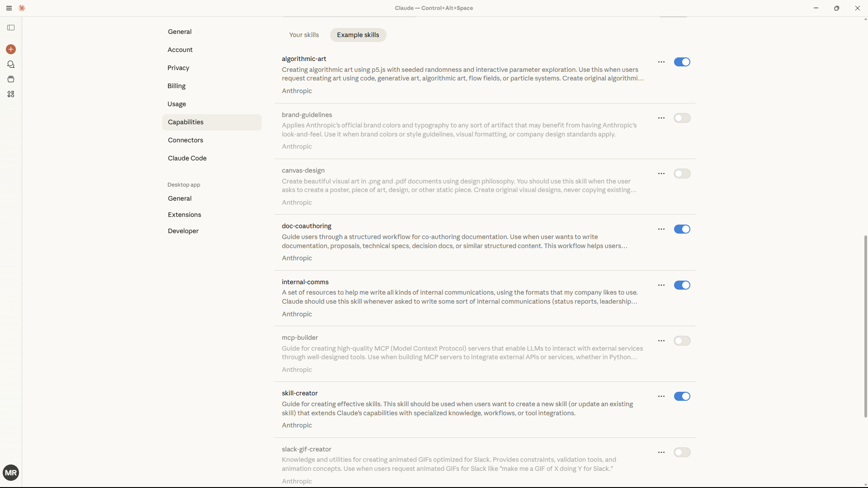Click the MR profile avatar
This screenshot has width=868, height=488.
click(x=11, y=473)
